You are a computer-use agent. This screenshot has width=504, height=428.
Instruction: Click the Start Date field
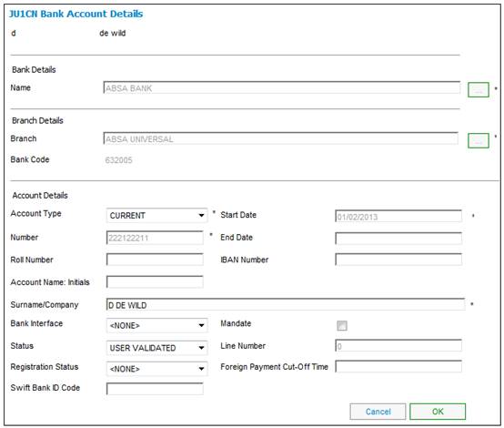(398, 216)
